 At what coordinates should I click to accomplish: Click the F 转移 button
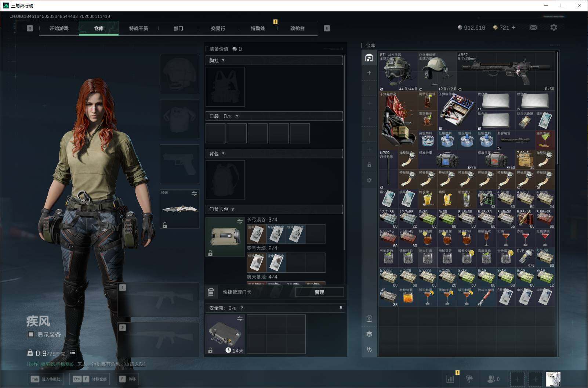[127, 379]
